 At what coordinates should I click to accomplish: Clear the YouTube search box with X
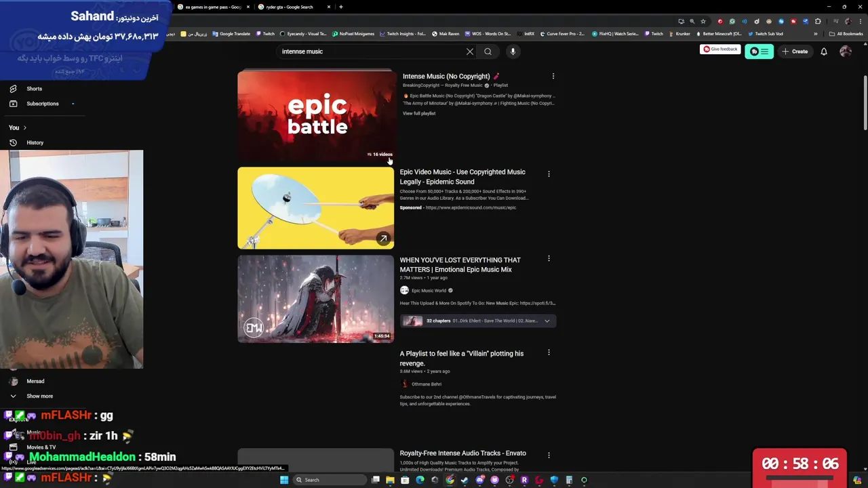click(470, 52)
